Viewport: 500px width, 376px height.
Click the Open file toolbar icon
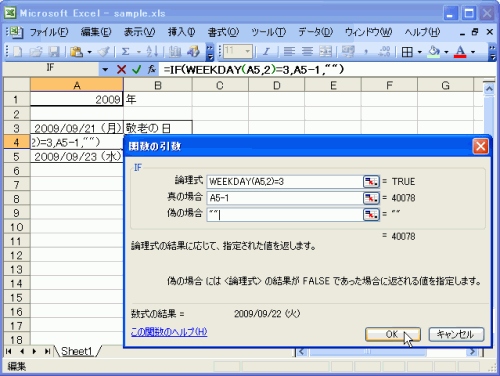click(36, 52)
